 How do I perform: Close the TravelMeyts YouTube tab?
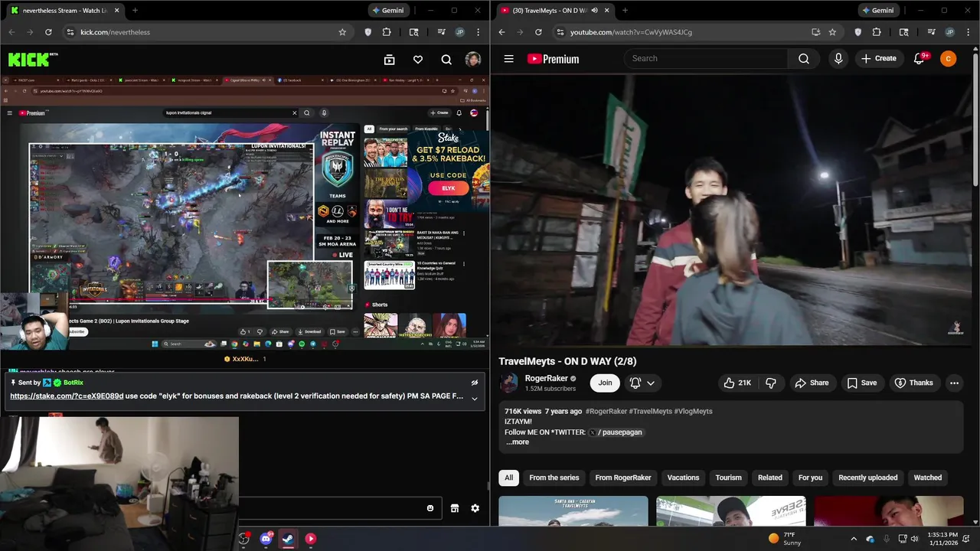click(607, 11)
